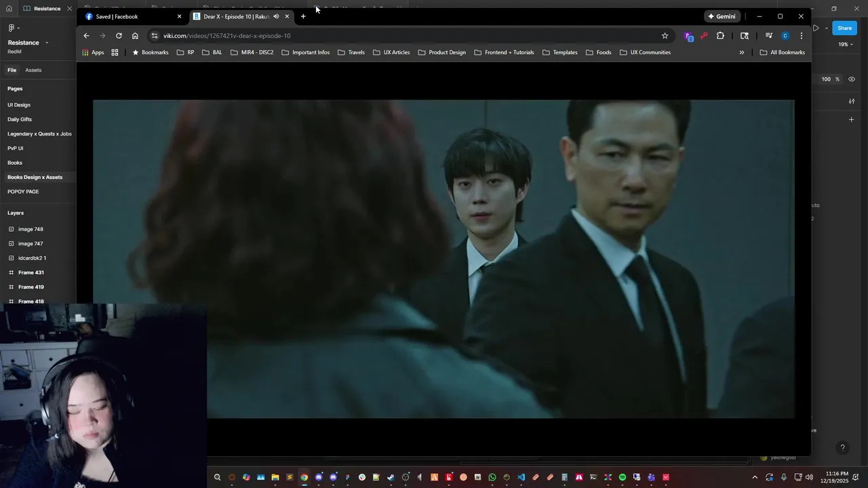Select the PvP UI page
Screen dimensions: 868x488
[x=15, y=148]
